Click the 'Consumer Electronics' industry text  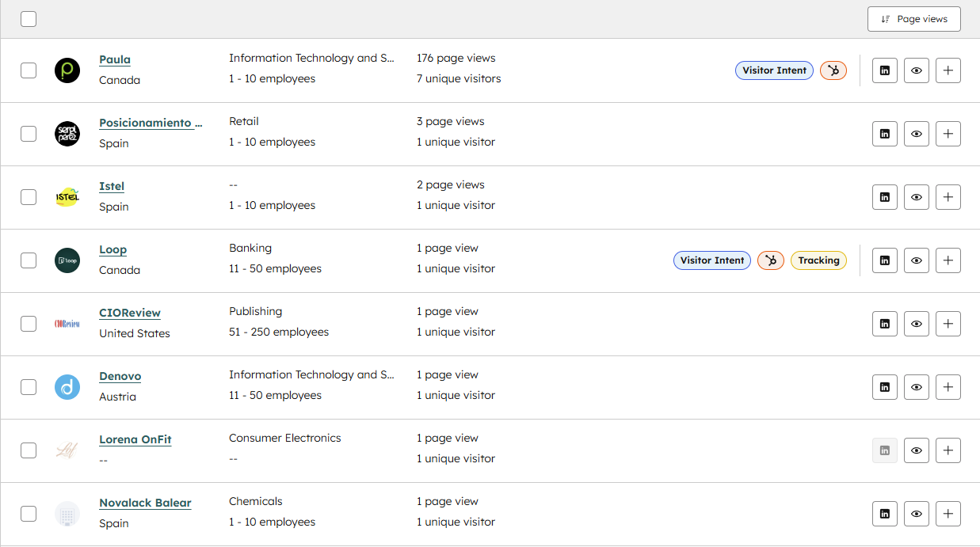pos(285,438)
